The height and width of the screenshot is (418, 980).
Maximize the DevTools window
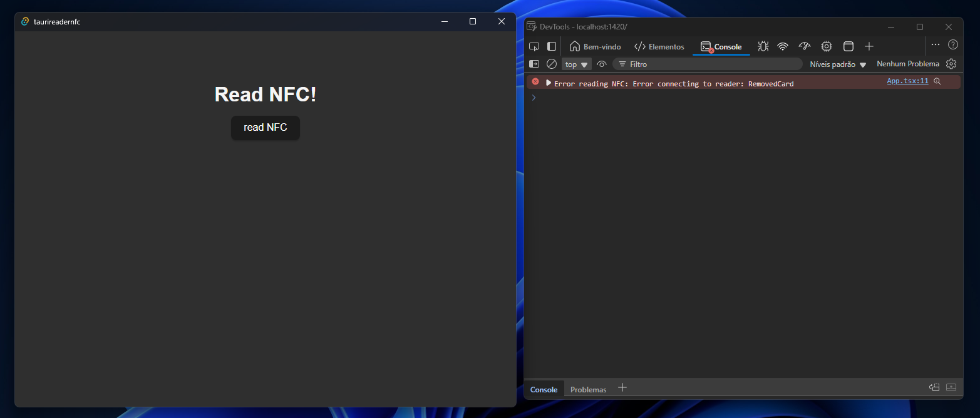point(919,27)
